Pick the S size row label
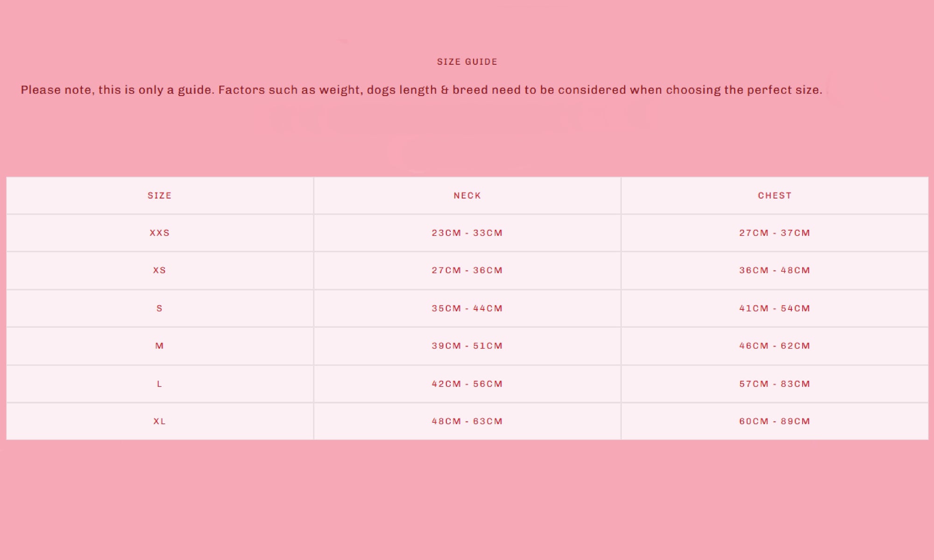The height and width of the screenshot is (560, 934). tap(160, 308)
